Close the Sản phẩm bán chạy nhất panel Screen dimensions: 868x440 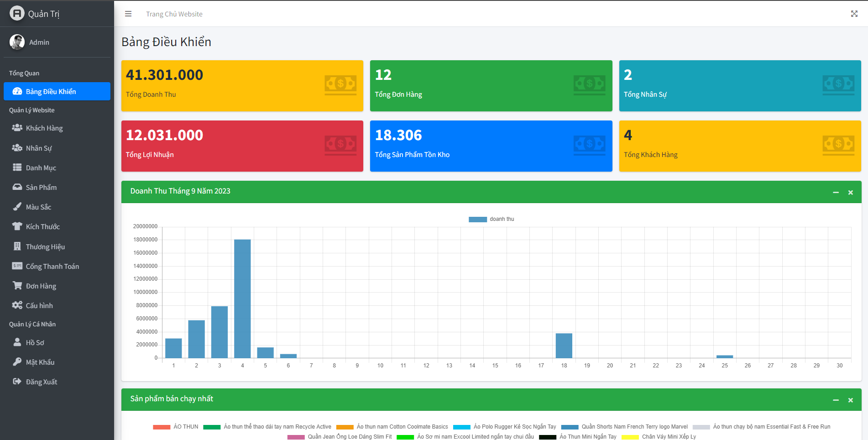(851, 400)
